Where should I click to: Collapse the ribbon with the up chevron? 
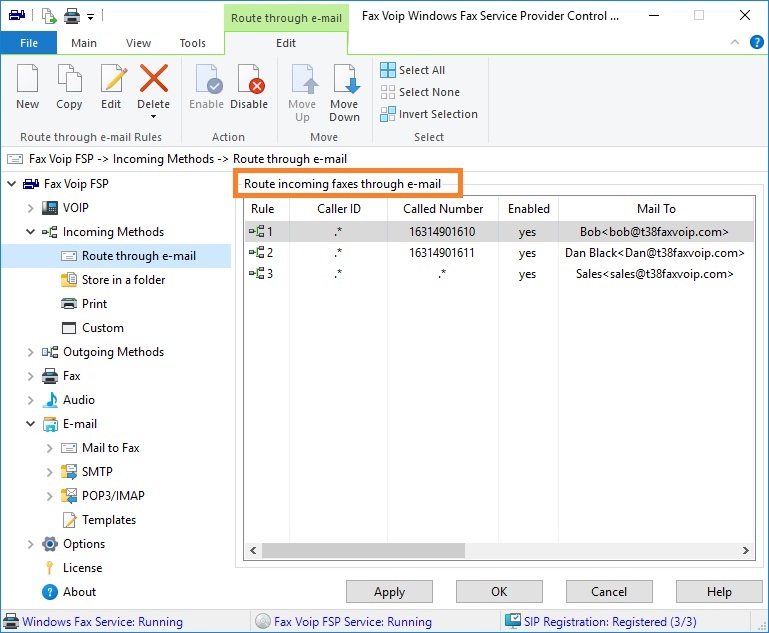(x=735, y=42)
